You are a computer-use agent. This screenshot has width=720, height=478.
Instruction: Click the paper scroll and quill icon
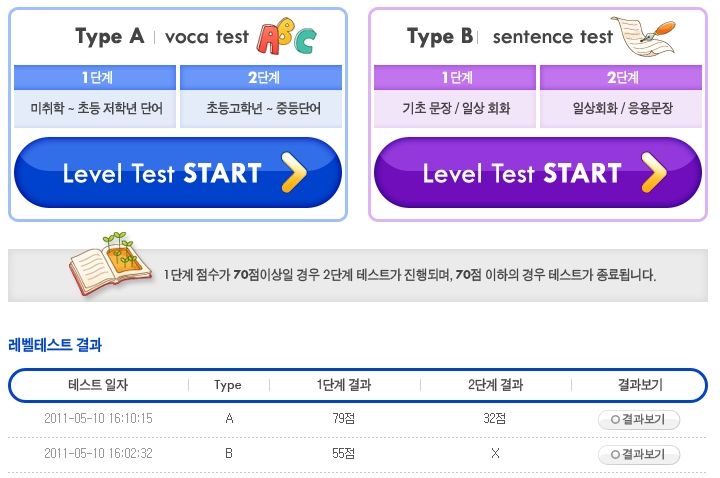(644, 36)
